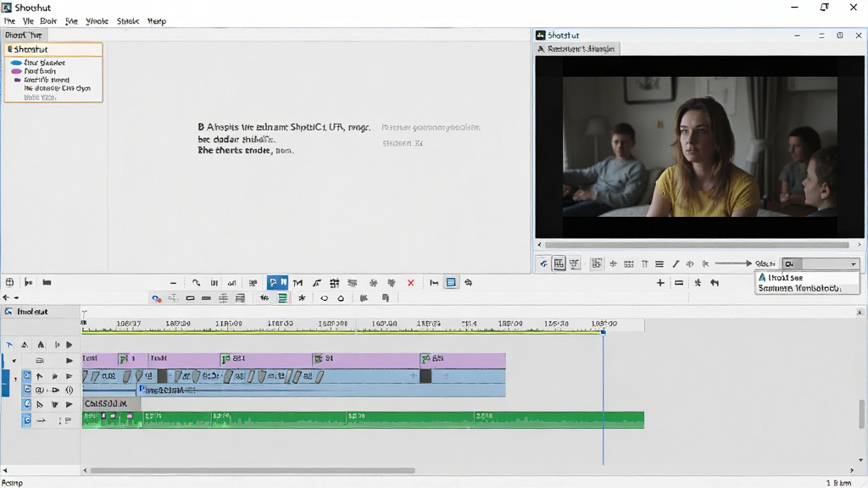This screenshot has height=488, width=868.
Task: Click the horizontal scrollbar beneath the video preview
Action: 697,244
